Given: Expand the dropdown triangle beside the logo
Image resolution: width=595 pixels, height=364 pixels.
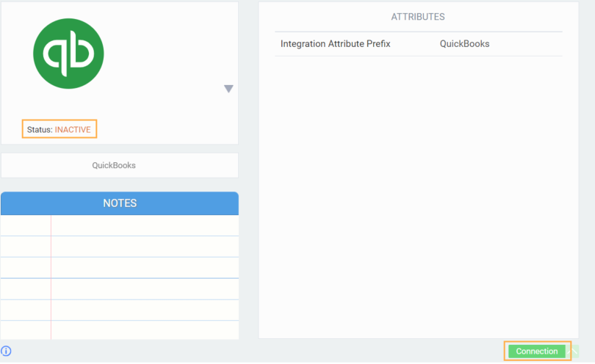Looking at the screenshot, I should [x=228, y=89].
